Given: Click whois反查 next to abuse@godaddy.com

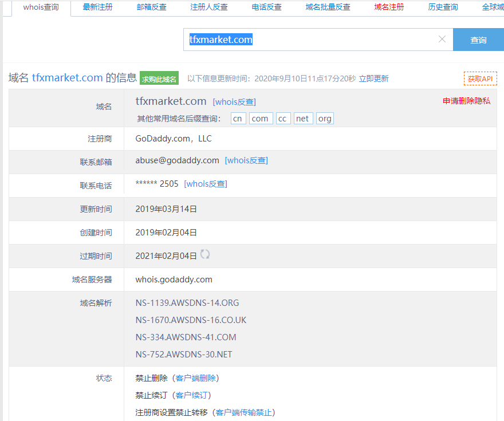Looking at the screenshot, I should (x=246, y=160).
